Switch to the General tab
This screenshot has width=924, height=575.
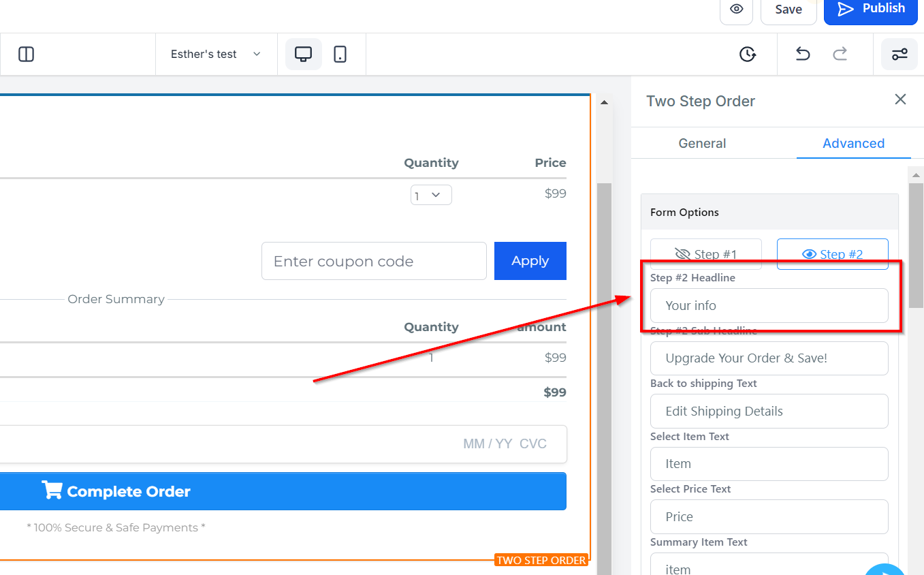[x=702, y=143]
